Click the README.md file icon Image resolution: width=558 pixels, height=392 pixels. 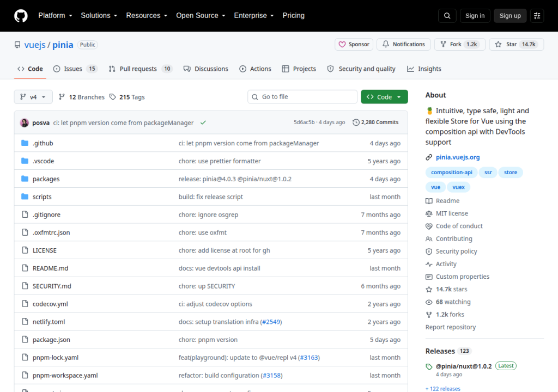tap(25, 268)
